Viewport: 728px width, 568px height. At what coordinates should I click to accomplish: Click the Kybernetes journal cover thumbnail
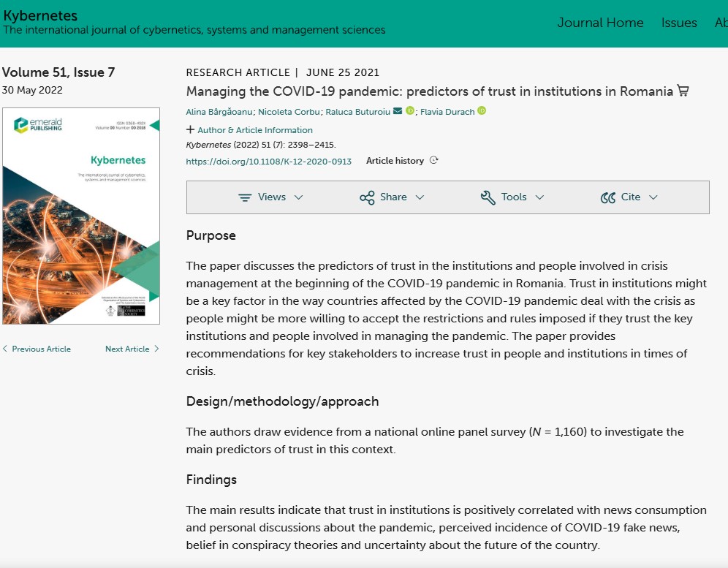pyautogui.click(x=81, y=216)
